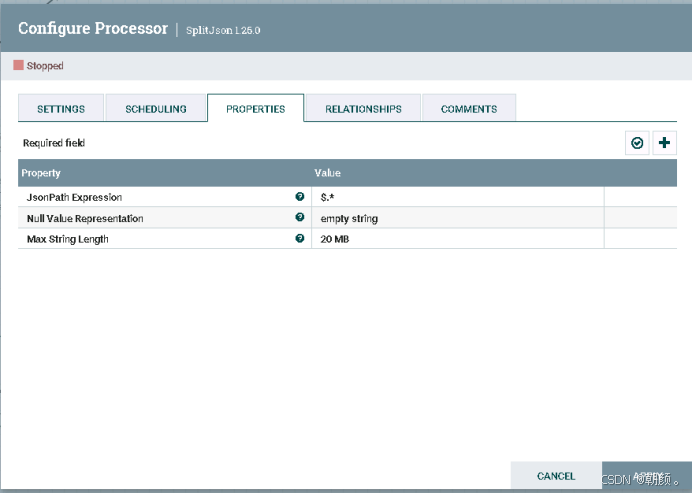Click the Stopped status indicator
Screen dimensions: 692x494
coord(38,66)
